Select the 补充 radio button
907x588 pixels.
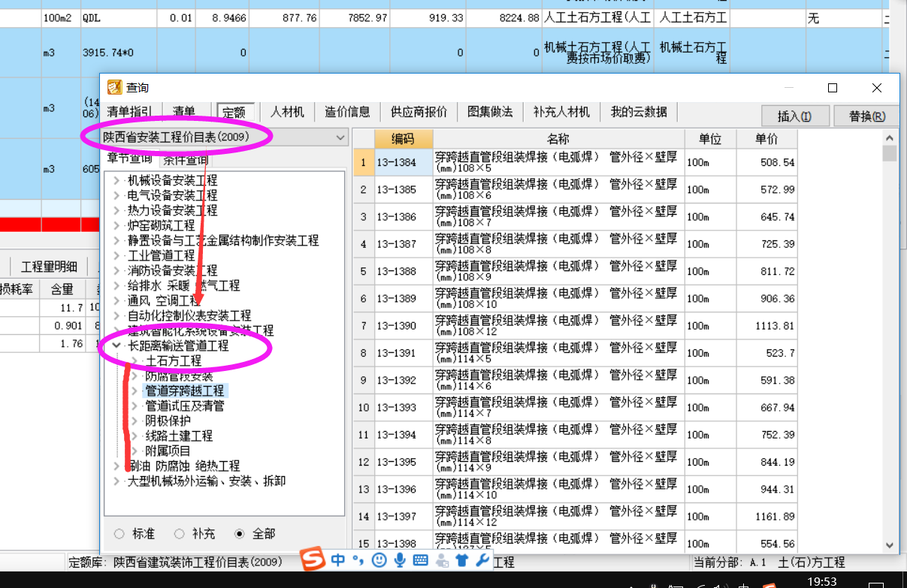tap(179, 534)
